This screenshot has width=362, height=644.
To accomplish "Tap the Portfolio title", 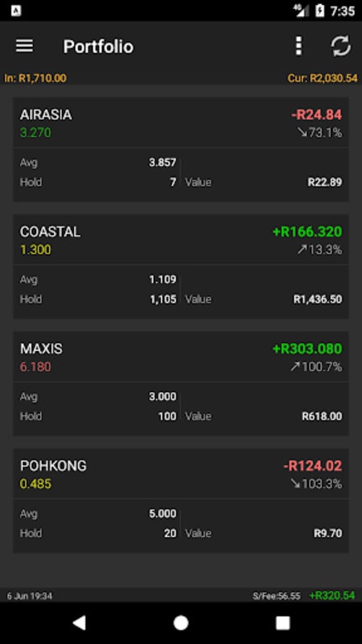I will point(98,47).
